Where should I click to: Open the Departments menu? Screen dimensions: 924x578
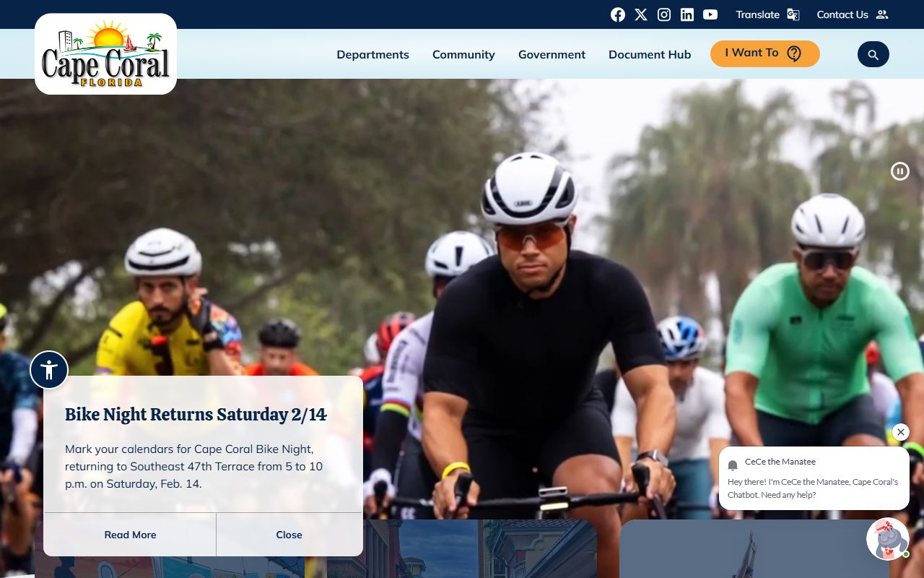pos(372,54)
